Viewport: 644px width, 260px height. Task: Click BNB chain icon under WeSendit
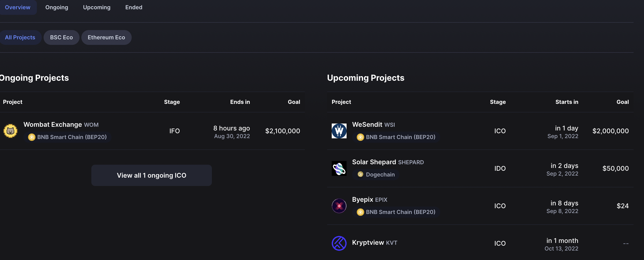click(360, 137)
